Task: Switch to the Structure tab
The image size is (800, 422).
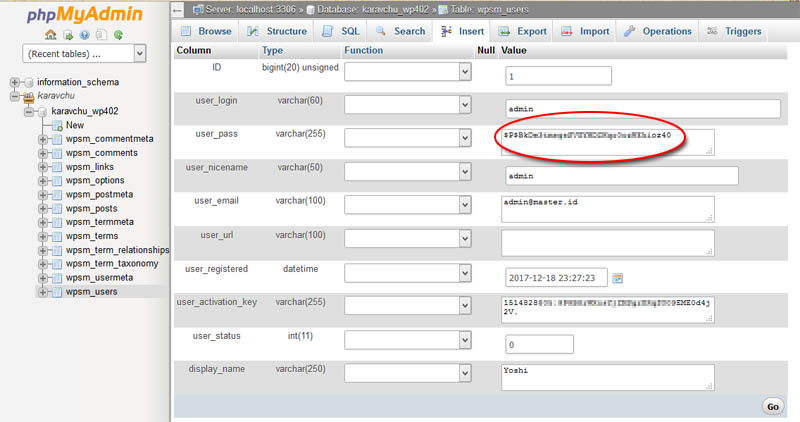Action: coord(278,31)
